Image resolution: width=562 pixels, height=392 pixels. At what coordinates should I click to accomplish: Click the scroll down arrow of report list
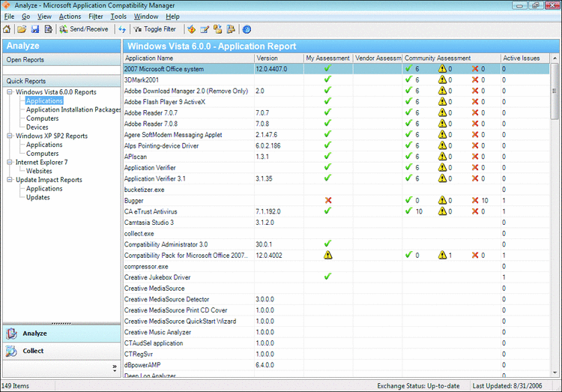[x=555, y=373]
